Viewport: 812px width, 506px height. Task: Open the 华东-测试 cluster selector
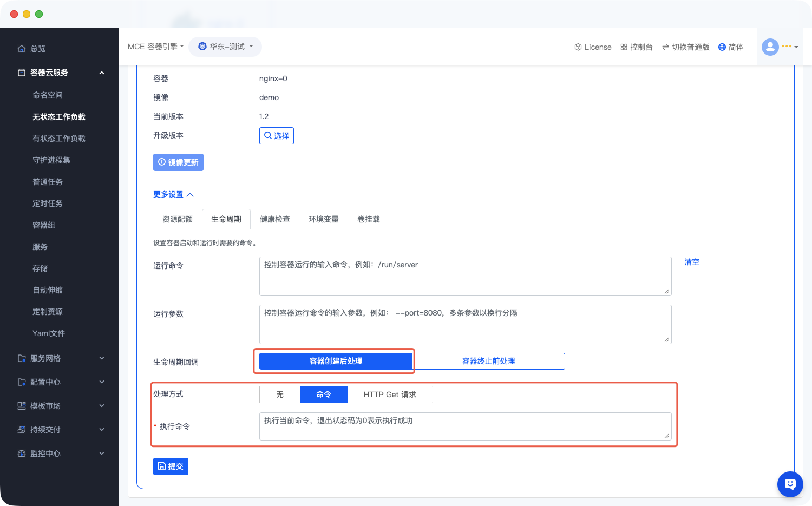tap(225, 47)
